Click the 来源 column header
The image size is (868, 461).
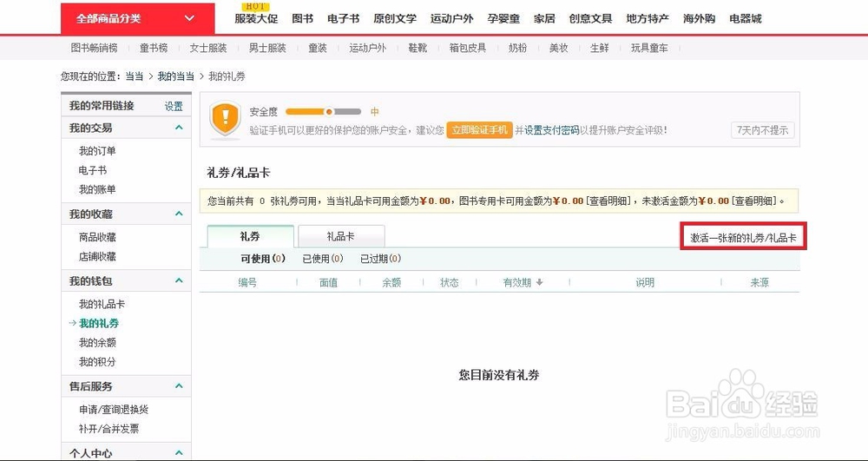759,282
